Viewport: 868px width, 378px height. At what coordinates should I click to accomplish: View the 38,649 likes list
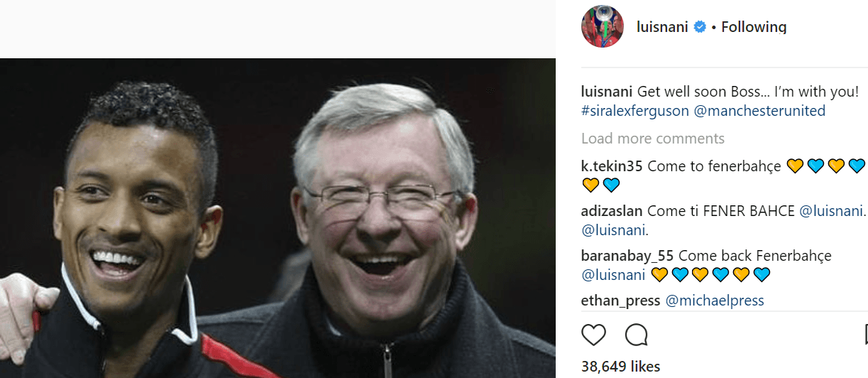621,367
